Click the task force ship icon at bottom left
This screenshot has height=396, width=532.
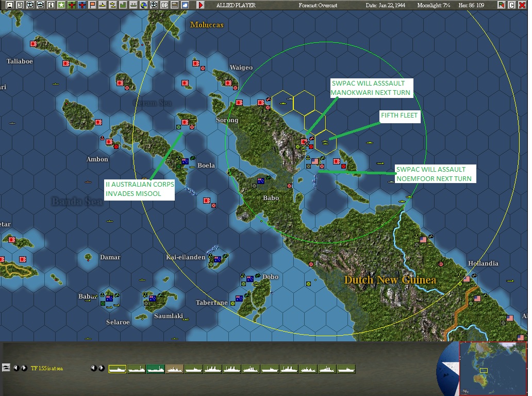coord(6,368)
